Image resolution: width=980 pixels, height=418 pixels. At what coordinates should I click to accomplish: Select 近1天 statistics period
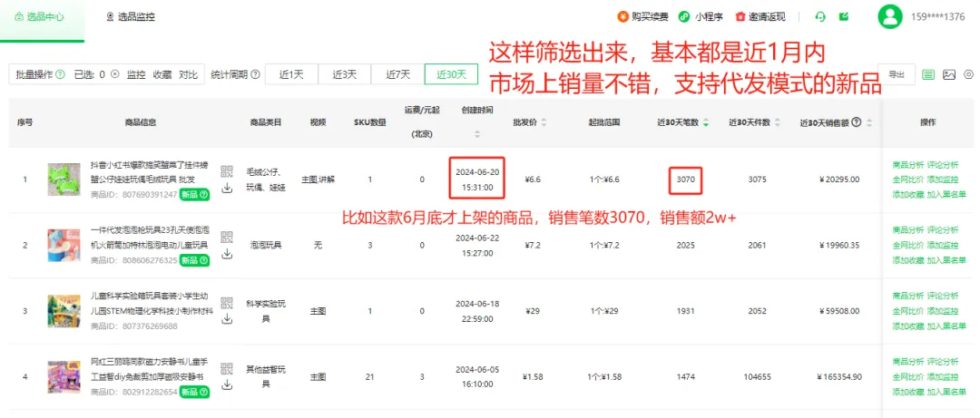tap(291, 74)
